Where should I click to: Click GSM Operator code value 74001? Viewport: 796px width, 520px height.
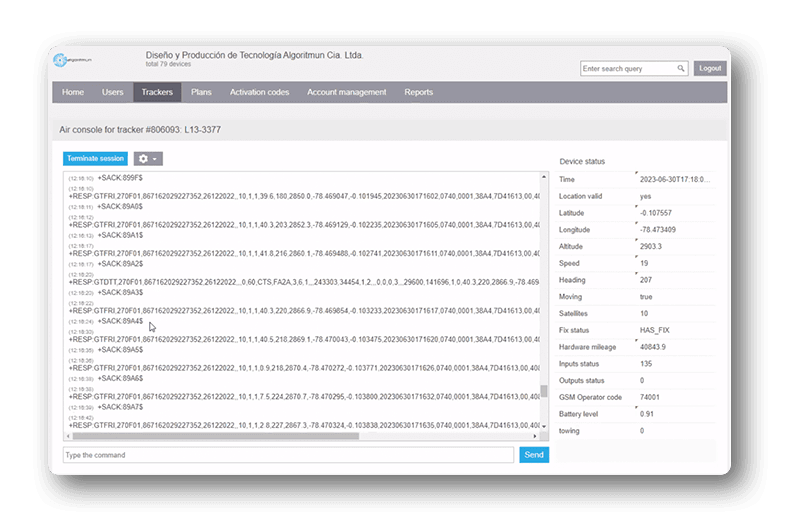coord(650,397)
